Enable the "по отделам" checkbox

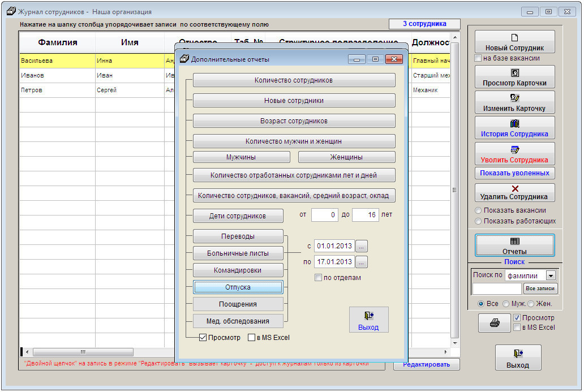[319, 278]
